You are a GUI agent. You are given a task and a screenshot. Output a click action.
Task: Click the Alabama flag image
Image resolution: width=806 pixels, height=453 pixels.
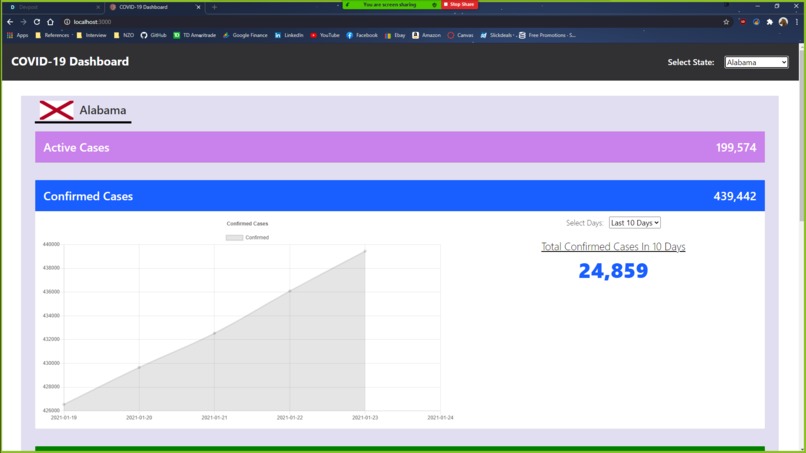(x=57, y=111)
